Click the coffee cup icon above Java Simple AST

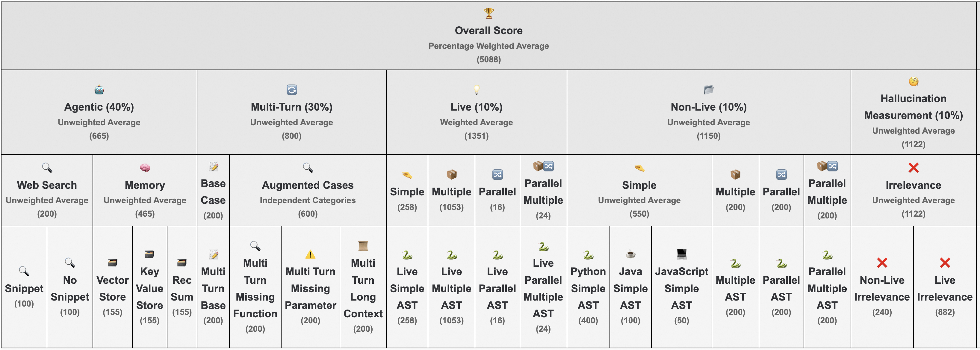630,254
